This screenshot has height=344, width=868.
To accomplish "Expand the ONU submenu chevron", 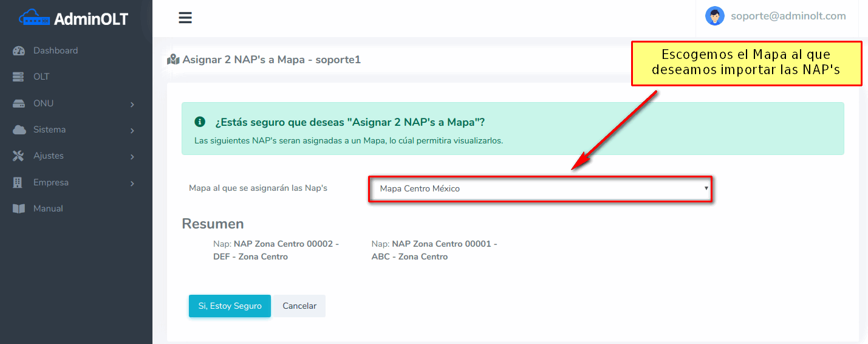I will point(132,105).
